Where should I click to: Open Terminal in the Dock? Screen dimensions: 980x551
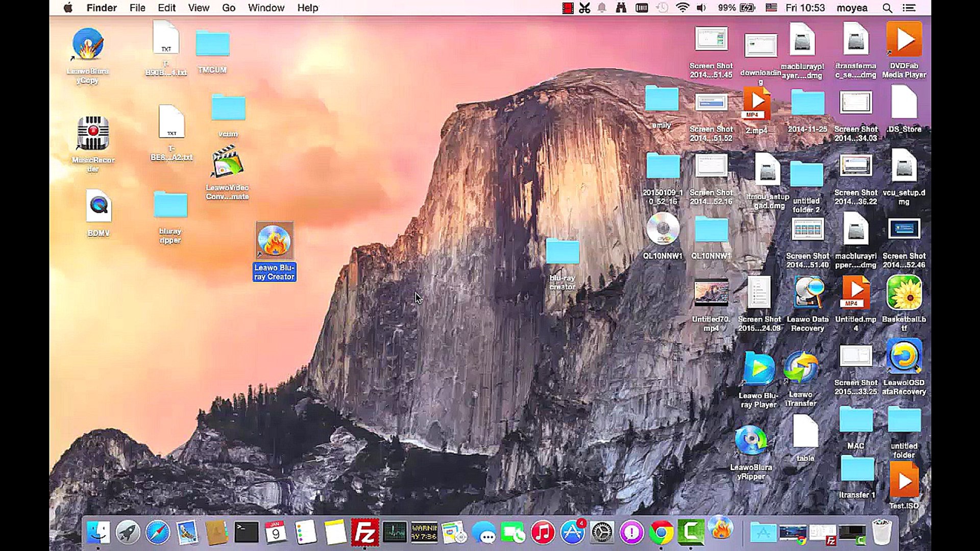pyautogui.click(x=246, y=533)
